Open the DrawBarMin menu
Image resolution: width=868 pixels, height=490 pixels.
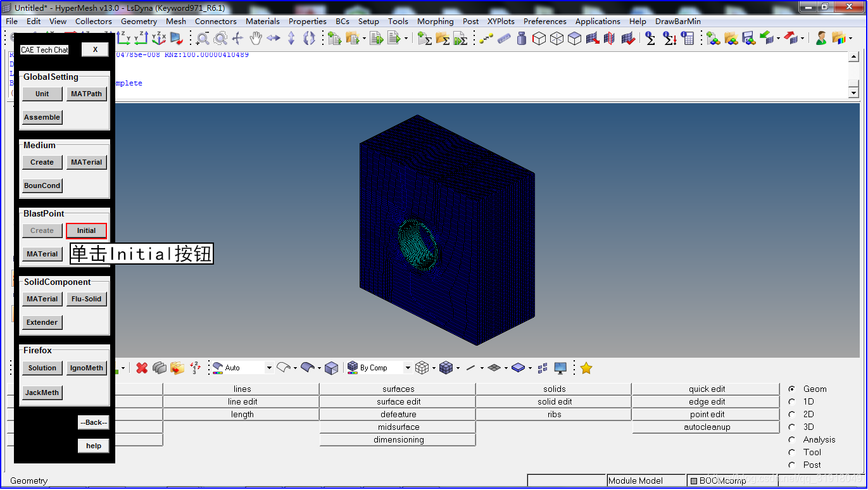coord(678,21)
